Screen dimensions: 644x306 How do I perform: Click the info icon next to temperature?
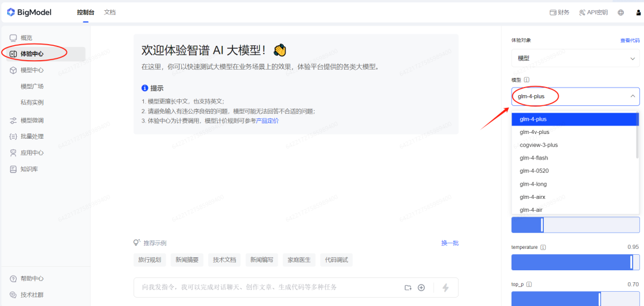point(543,247)
